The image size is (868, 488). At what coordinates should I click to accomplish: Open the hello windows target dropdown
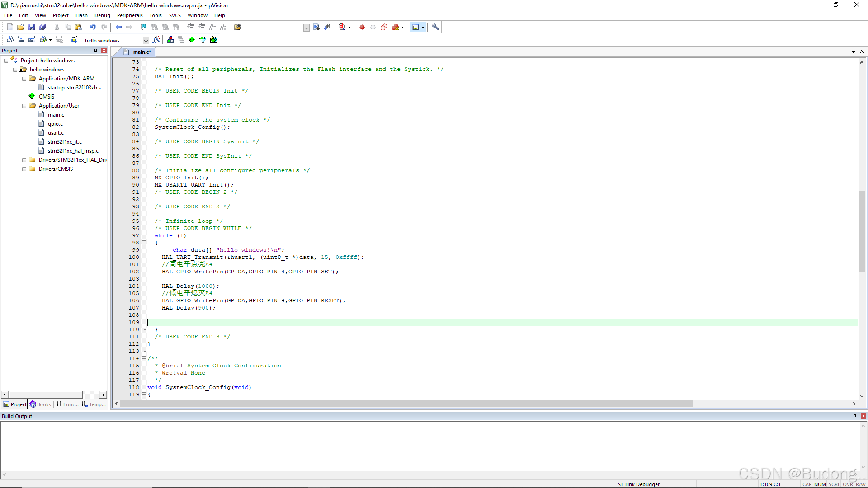point(146,40)
